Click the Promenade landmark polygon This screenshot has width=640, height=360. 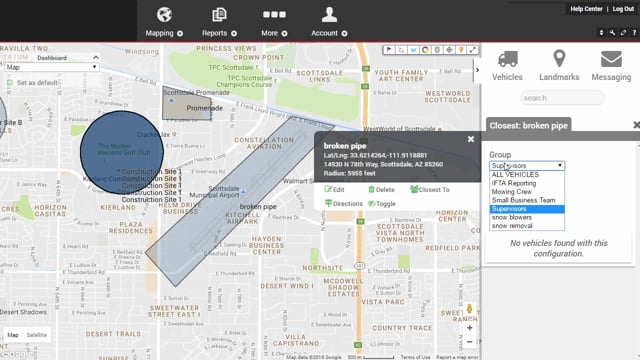coord(187,104)
